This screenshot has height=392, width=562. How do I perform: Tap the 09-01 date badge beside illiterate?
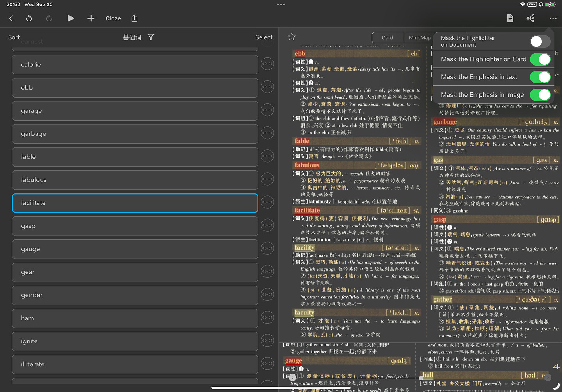point(267,363)
